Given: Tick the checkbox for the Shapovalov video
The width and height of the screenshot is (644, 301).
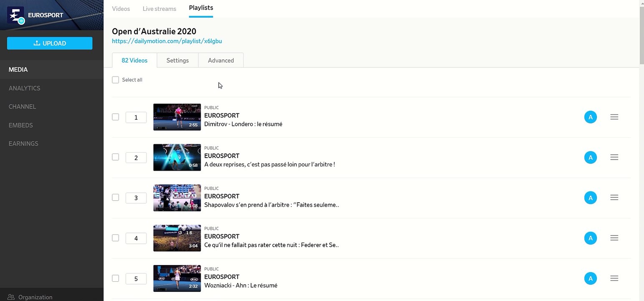Looking at the screenshot, I should [116, 197].
